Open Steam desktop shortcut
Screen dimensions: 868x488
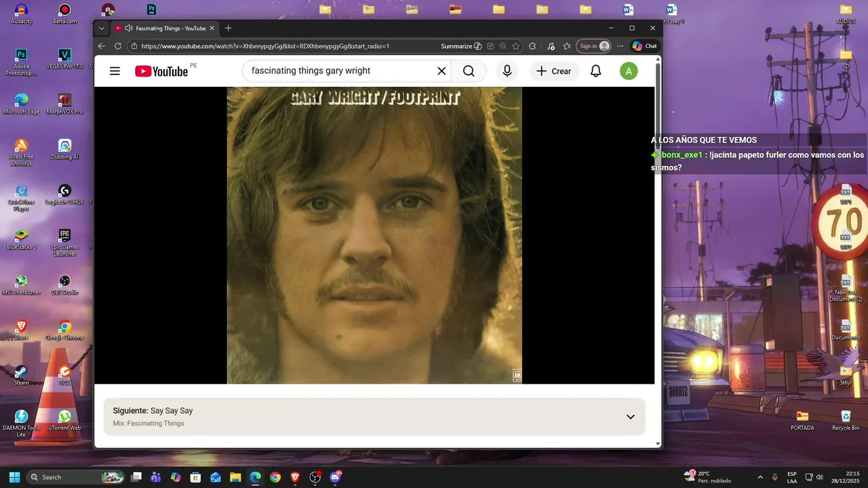pyautogui.click(x=21, y=375)
